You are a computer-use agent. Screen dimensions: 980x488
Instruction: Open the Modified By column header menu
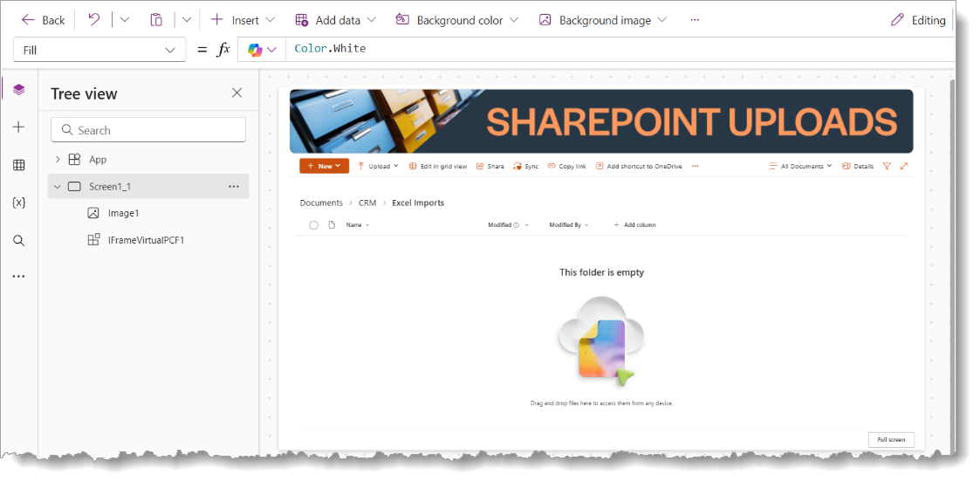[x=569, y=225]
